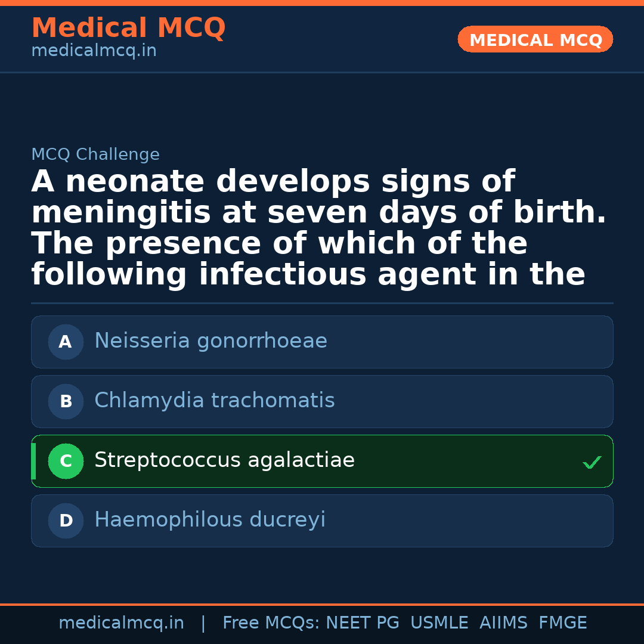Click the letter D circle icon
The image size is (644, 644).
point(66,521)
